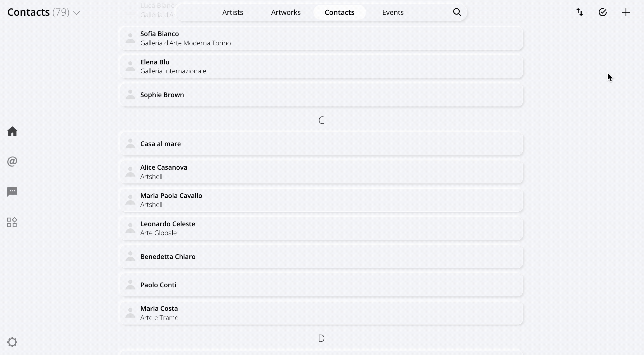This screenshot has width=644, height=355.
Task: Open the apps grid icon in sidebar
Action: [x=12, y=222]
